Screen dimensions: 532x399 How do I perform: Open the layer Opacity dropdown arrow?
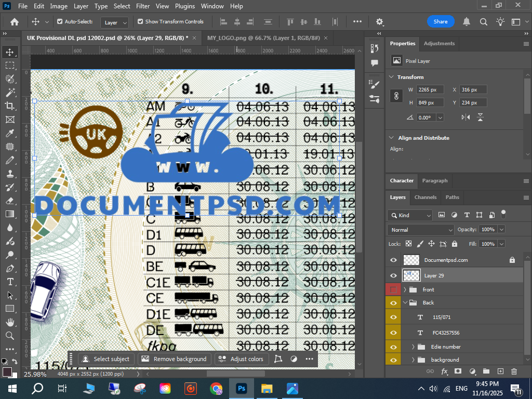click(x=501, y=230)
